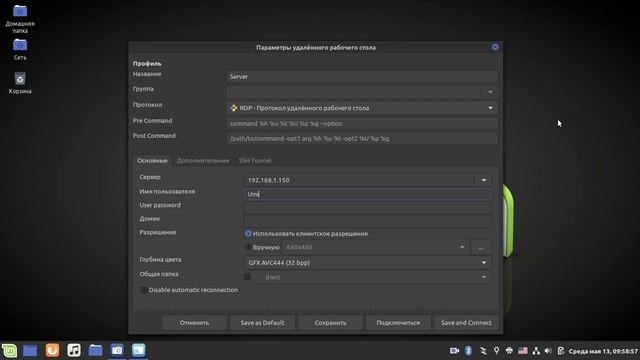The image size is (640, 360).
Task: Expand the Группа dropdown
Action: (x=490, y=92)
